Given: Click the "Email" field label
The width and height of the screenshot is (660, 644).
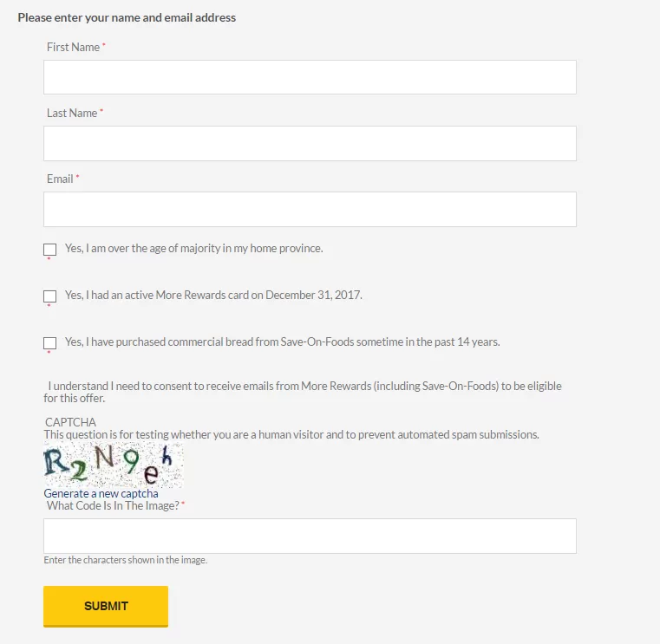Looking at the screenshot, I should pyautogui.click(x=60, y=179).
